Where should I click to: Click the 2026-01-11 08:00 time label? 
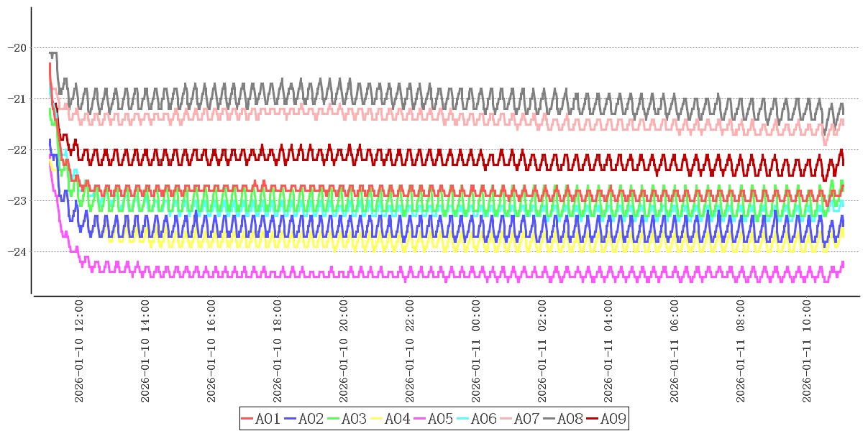click(741, 352)
